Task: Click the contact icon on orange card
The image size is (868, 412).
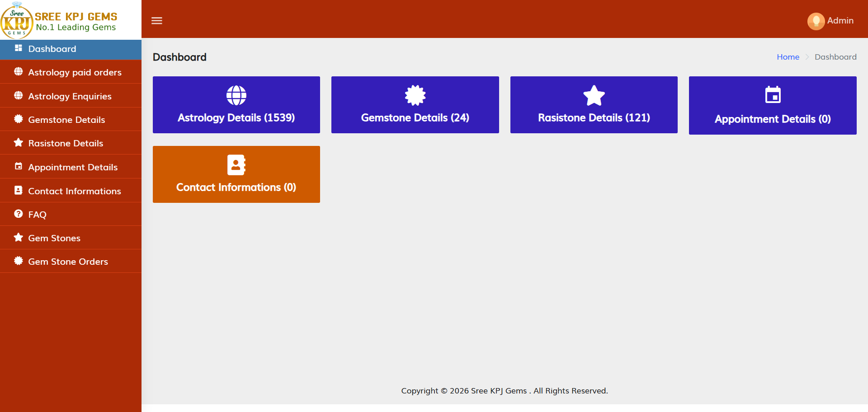Action: 236,165
